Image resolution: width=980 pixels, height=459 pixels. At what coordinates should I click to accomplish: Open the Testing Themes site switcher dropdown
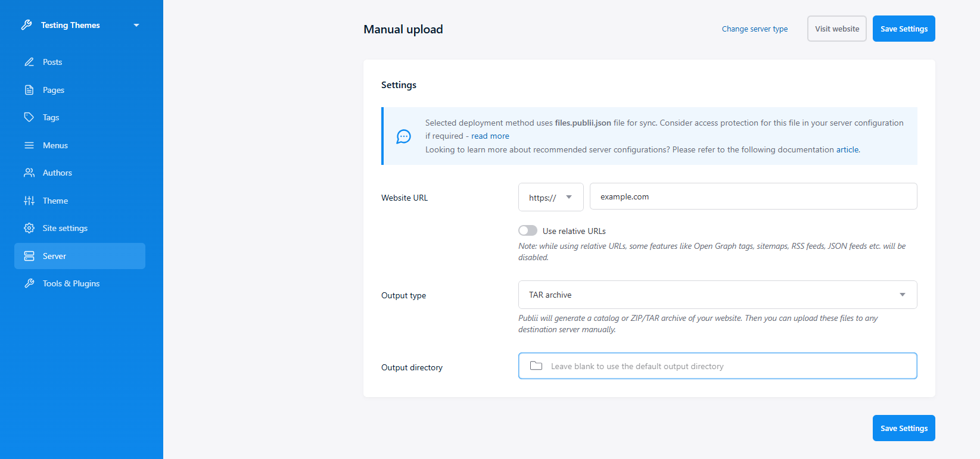point(80,25)
